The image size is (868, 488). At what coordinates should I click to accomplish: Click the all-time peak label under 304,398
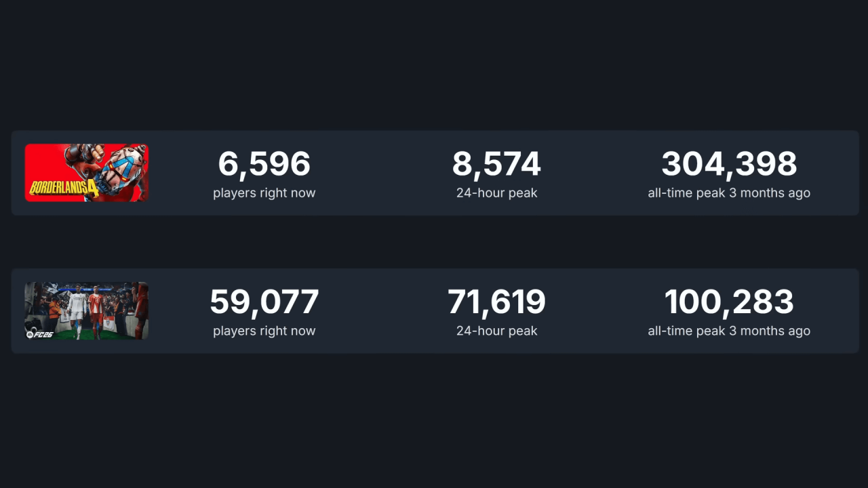click(729, 193)
